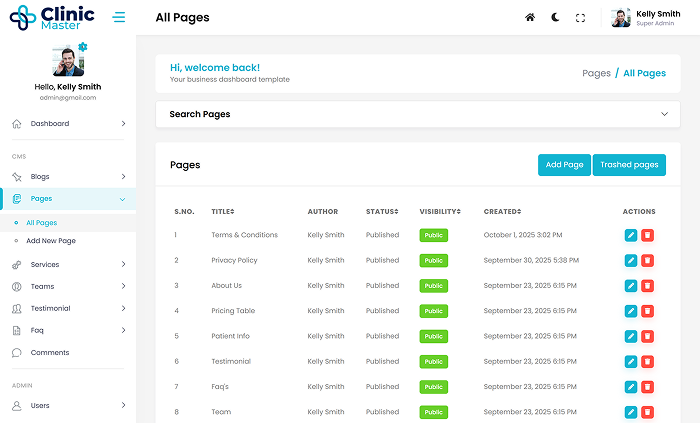Image resolution: width=700 pixels, height=423 pixels.
Task: Sort table by Title column header
Action: click(x=222, y=212)
